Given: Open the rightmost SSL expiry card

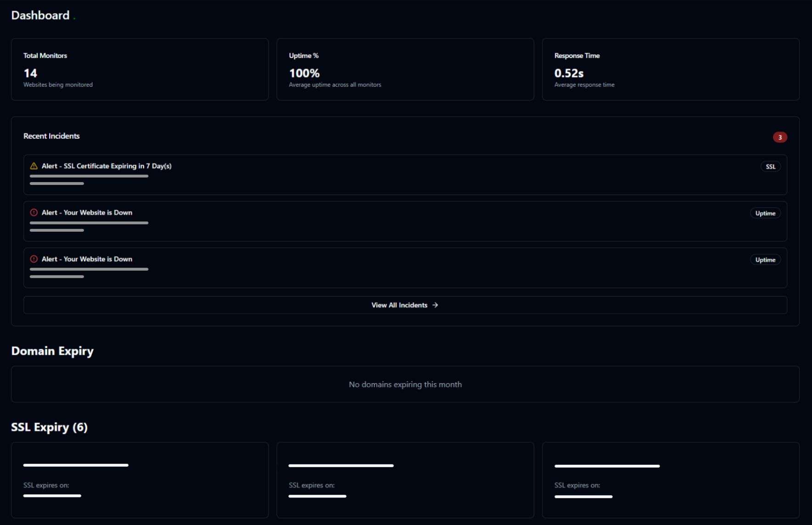Looking at the screenshot, I should click(671, 480).
